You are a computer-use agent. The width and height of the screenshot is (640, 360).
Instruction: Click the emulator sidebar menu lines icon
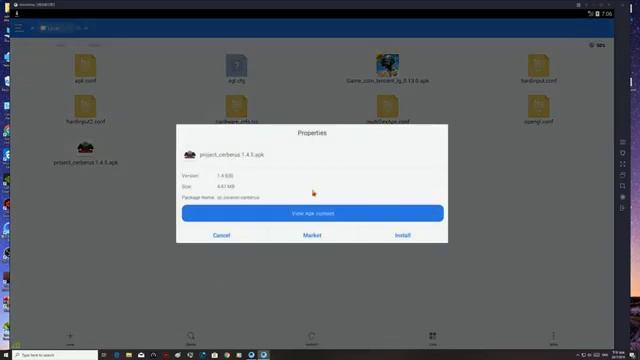[622, 142]
